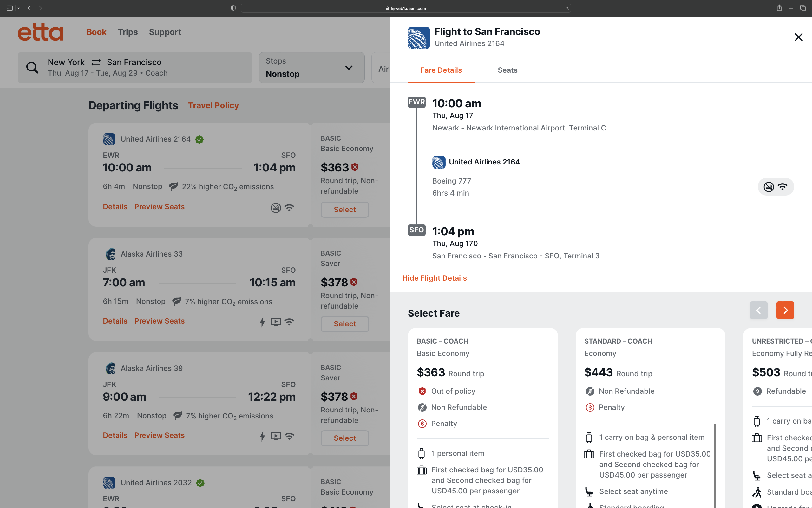Click power outlet icon on Alaska Airlines 33 card

tap(262, 322)
